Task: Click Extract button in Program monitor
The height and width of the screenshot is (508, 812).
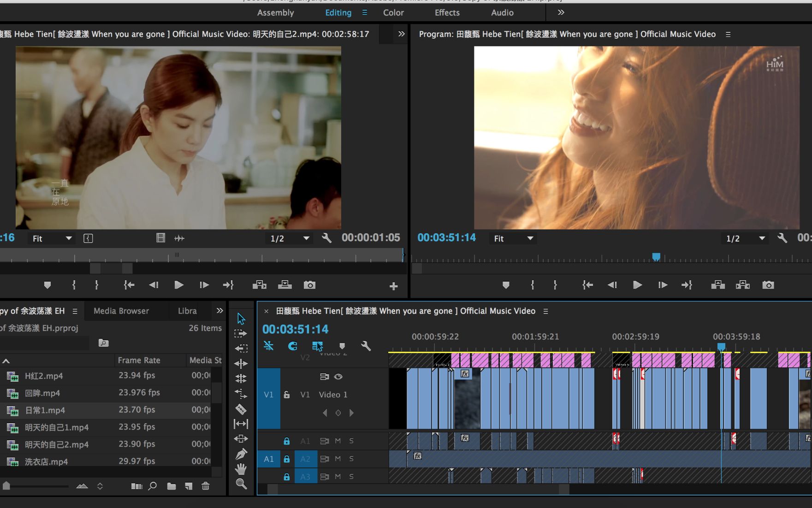Action: pos(743,285)
